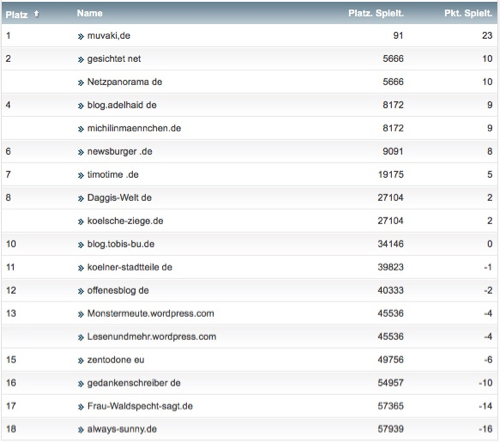The height and width of the screenshot is (443, 500).
Task: Click the arrow icon before Monstermeute.wordpress.com
Action: click(x=81, y=315)
